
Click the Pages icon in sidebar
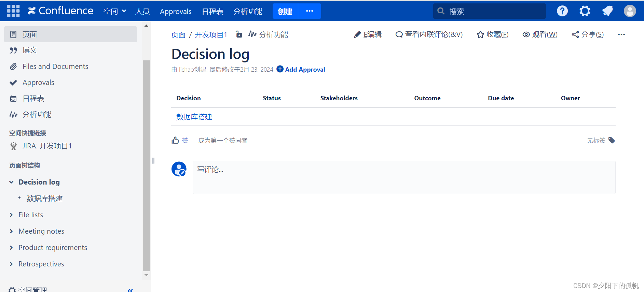coord(13,34)
